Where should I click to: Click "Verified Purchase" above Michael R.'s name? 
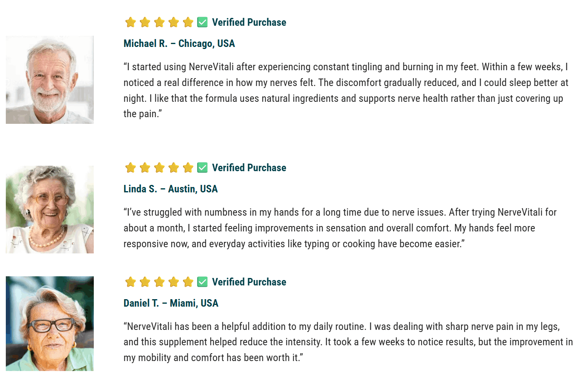pyautogui.click(x=249, y=22)
